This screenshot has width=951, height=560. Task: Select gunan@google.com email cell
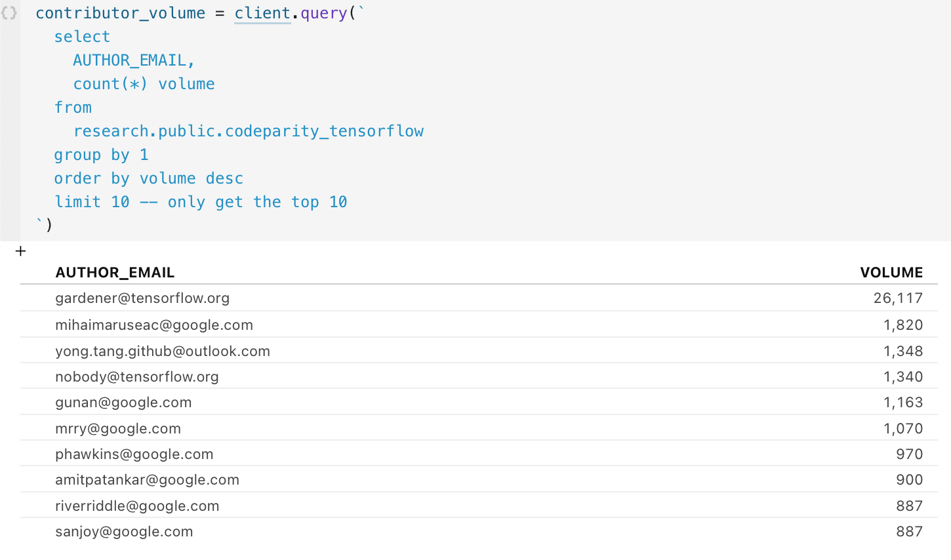[123, 402]
